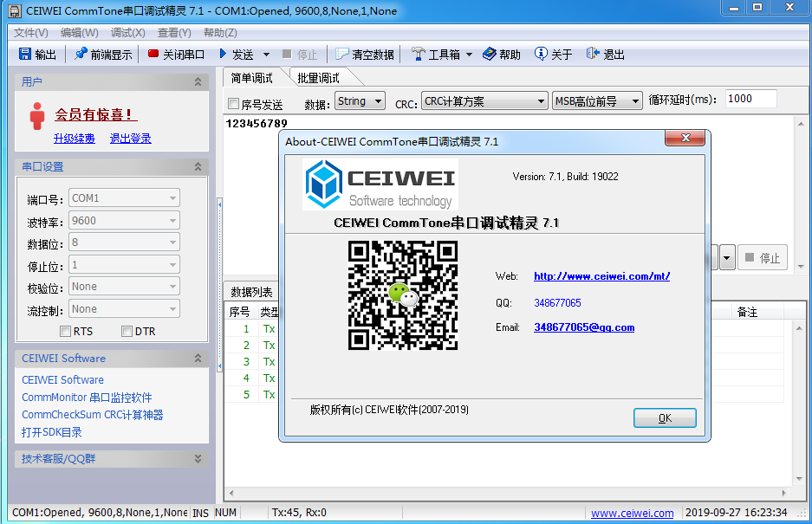812x524 pixels.
Task: Close the About dialog with X button
Action: [x=685, y=138]
